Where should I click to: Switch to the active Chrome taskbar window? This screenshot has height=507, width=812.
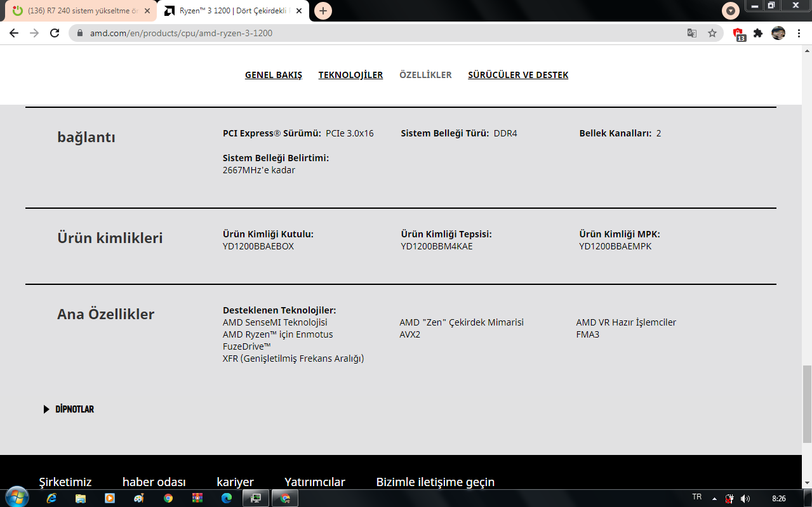[x=286, y=498]
